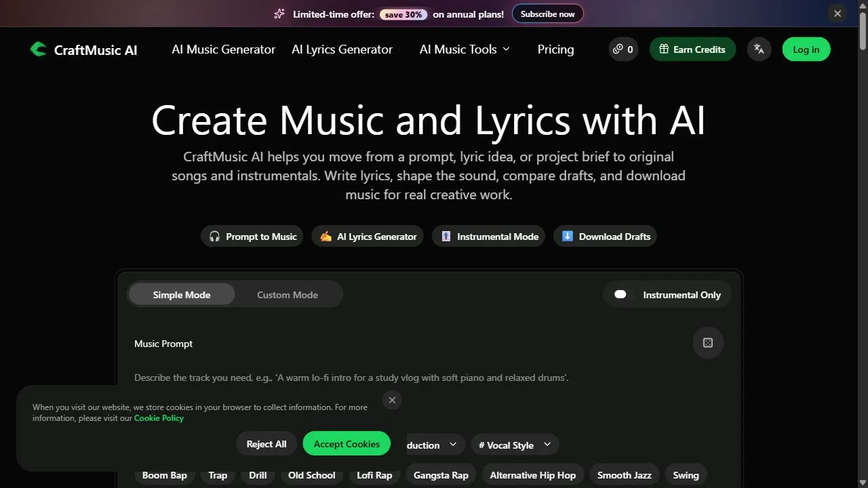Click the Subscribe now button
This screenshot has width=868, height=488.
point(547,14)
